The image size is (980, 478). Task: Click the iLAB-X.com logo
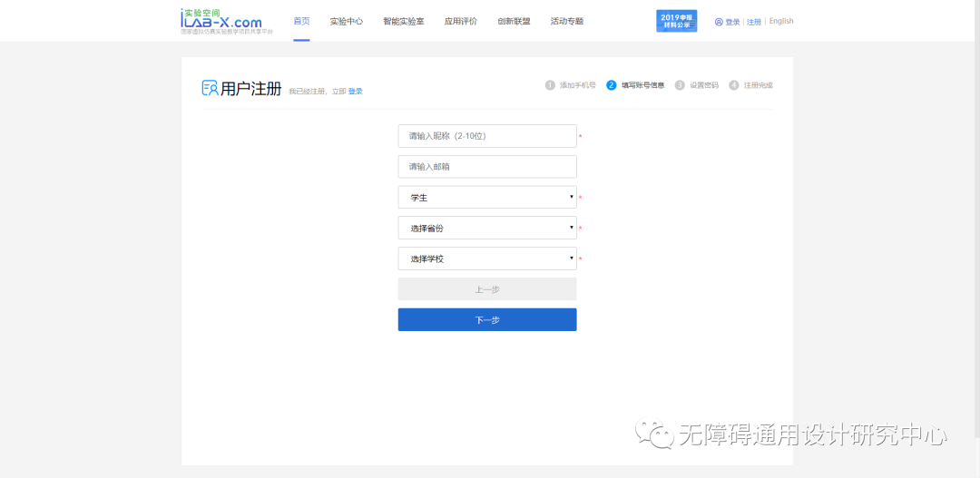click(x=221, y=21)
